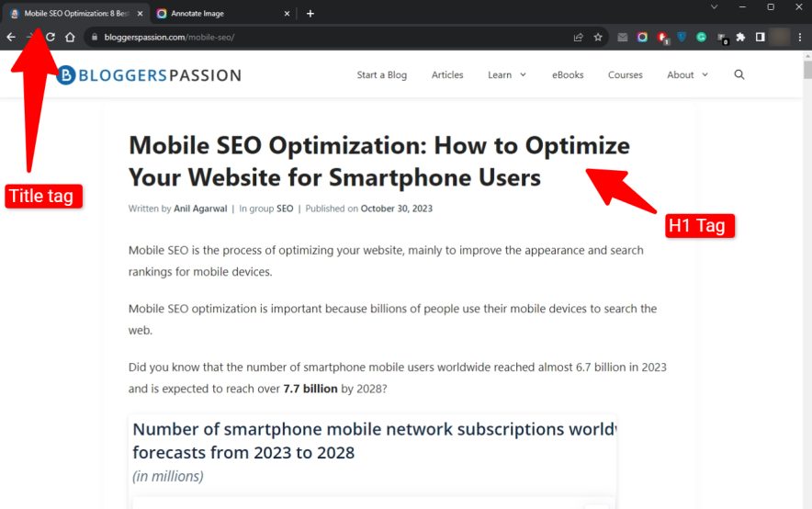Open the Extensions puzzle piece menu

click(740, 38)
